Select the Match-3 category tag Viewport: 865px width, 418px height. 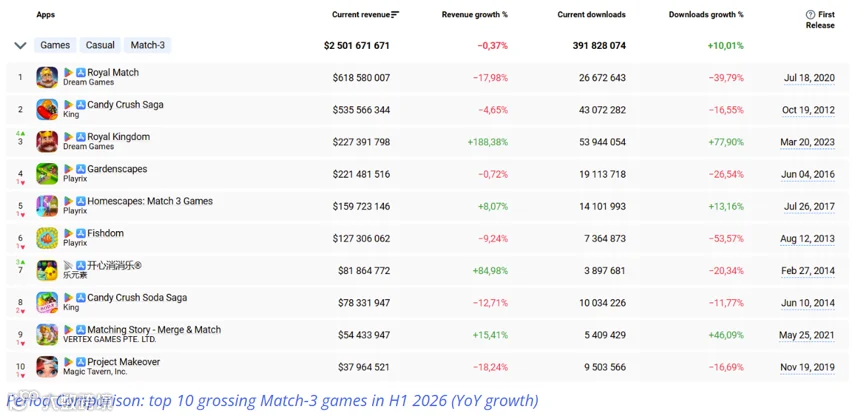[147, 45]
